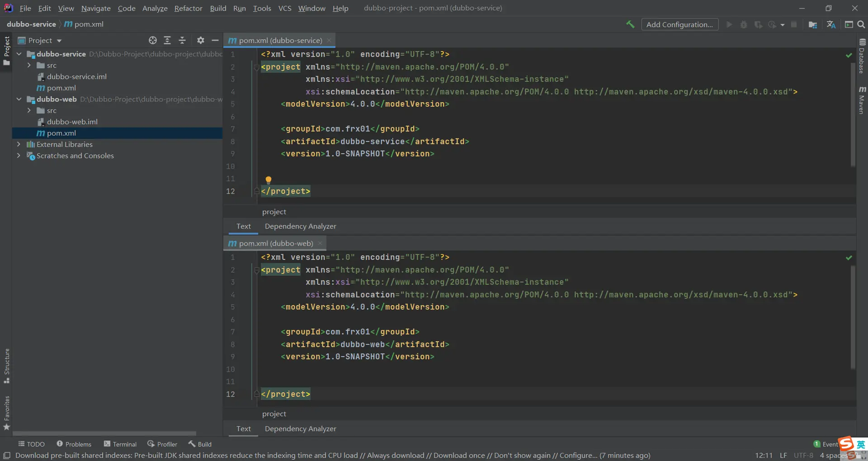
Task: Open the VCS menu
Action: point(285,8)
